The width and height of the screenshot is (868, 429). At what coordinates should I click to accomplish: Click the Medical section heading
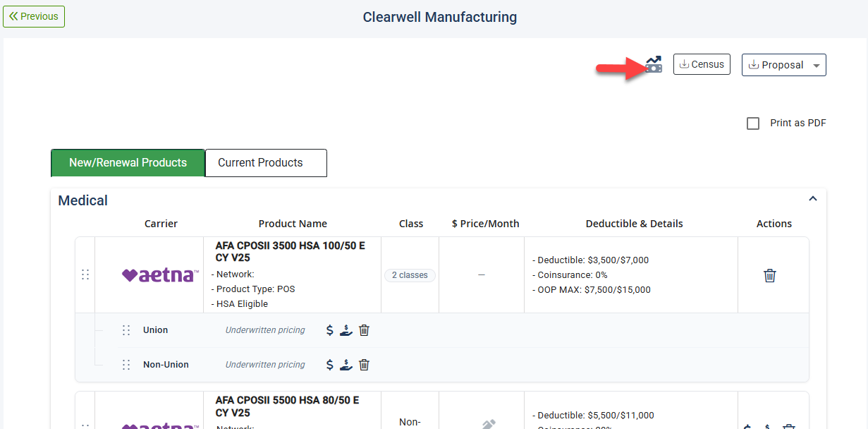point(83,201)
